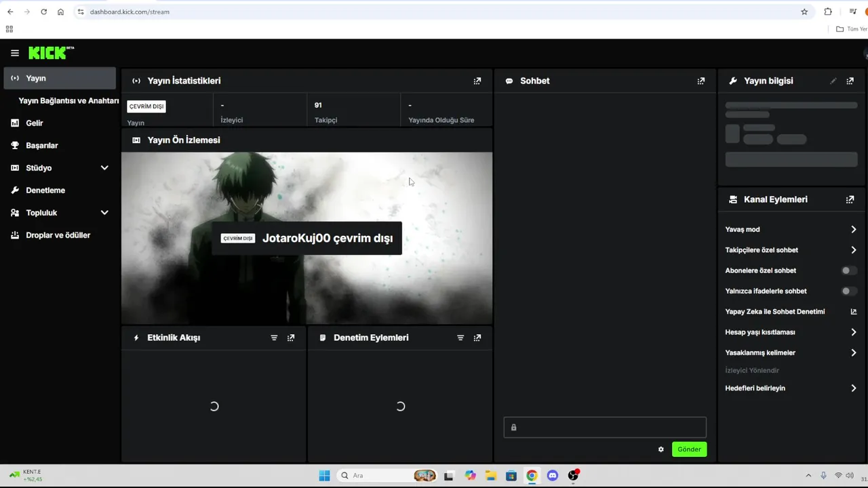The height and width of the screenshot is (488, 868).
Task: Click the Kick logo
Action: coord(51,53)
